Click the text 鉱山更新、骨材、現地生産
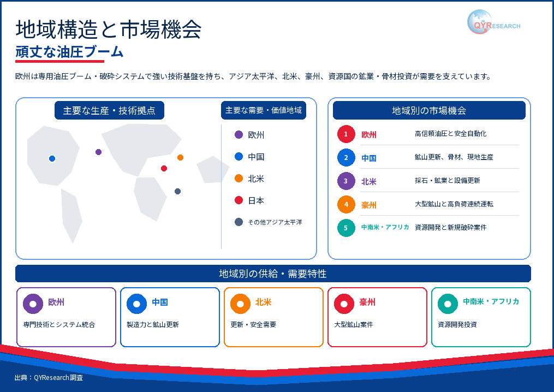This screenshot has width=554, height=392. click(x=454, y=157)
